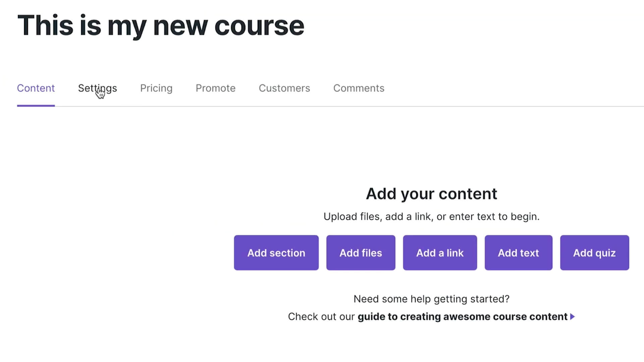
Task: Click the 'This is my new course' title
Action: (161, 26)
